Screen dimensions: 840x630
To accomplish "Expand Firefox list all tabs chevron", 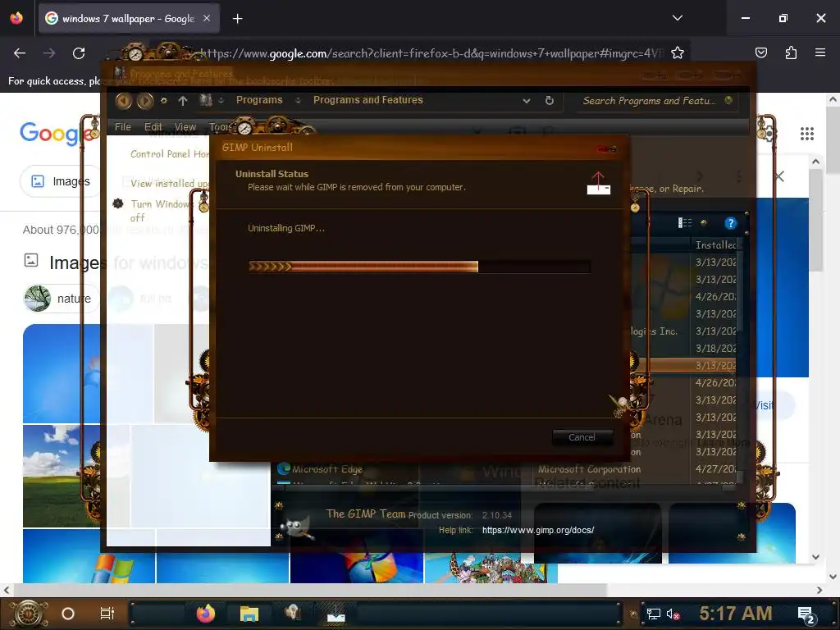I will (677, 18).
